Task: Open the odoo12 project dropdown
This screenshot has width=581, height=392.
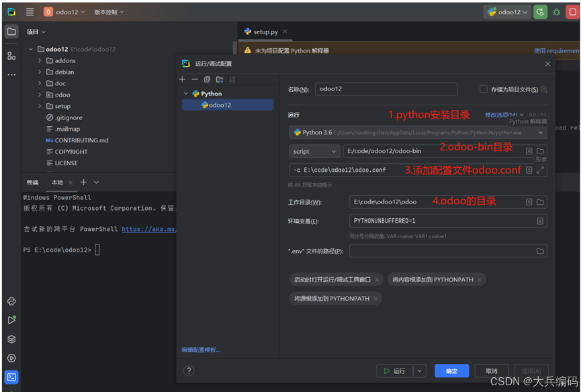Action: click(64, 12)
